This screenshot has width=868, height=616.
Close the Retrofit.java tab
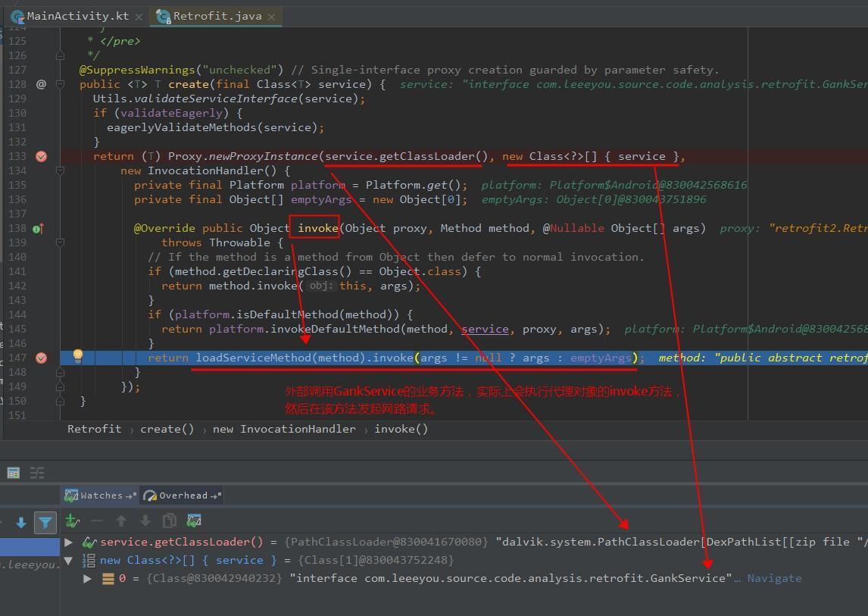click(x=272, y=17)
